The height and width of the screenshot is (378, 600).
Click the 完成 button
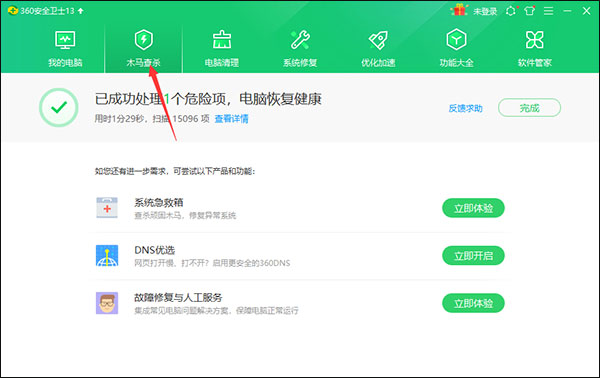click(529, 108)
